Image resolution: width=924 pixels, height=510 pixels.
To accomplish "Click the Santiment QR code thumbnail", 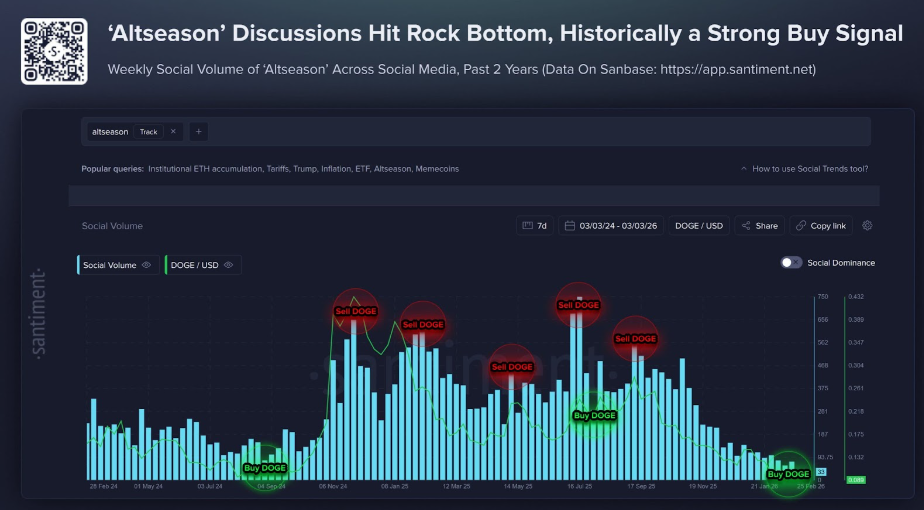I will [x=54, y=51].
